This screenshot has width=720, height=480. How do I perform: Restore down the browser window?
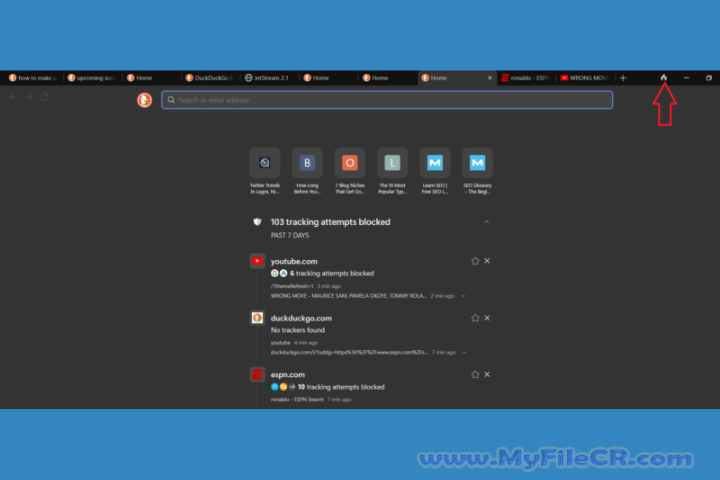click(x=709, y=78)
